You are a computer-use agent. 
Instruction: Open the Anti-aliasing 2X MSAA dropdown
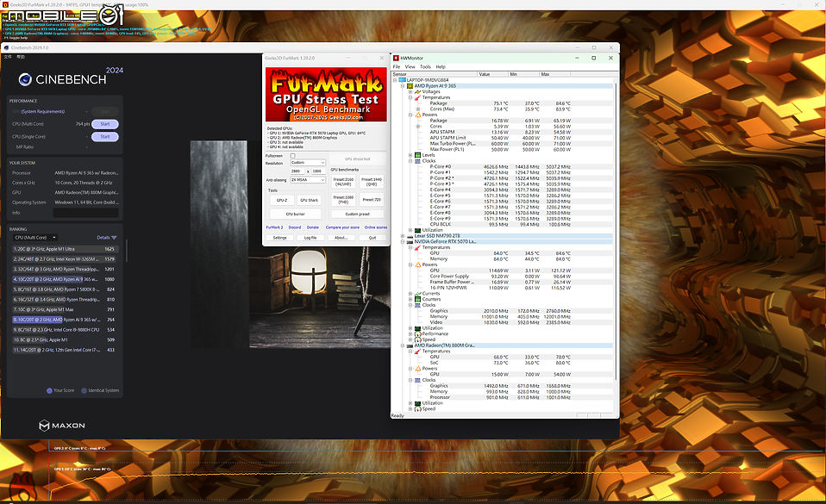(x=308, y=180)
